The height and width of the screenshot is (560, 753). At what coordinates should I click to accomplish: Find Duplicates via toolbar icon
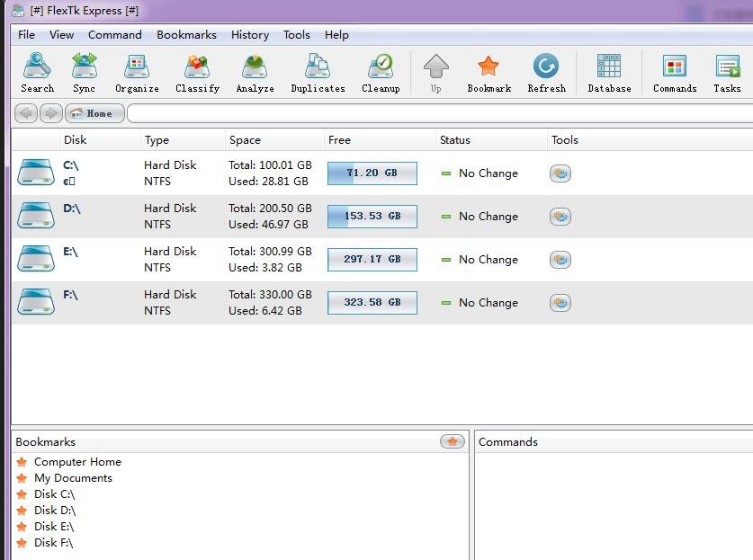point(318,73)
